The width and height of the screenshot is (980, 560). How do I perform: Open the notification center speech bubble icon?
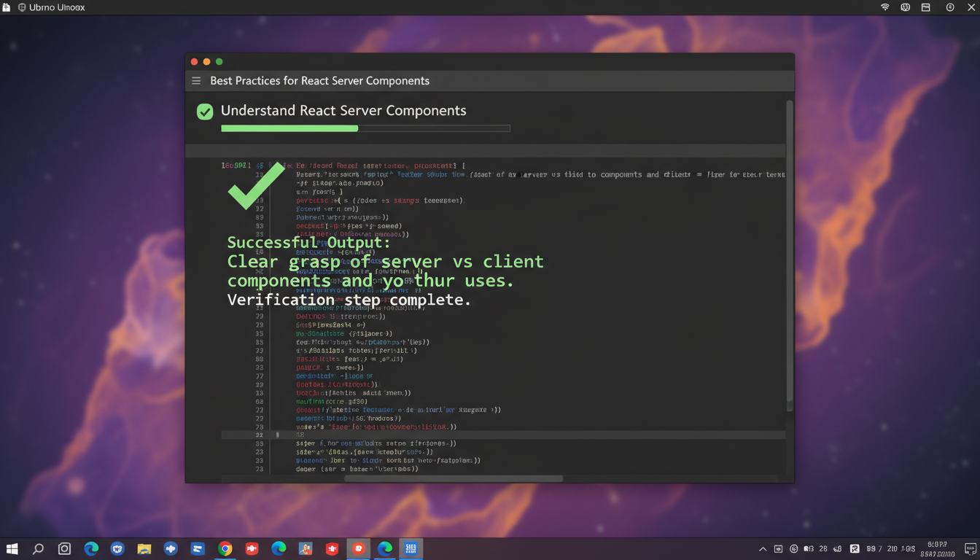coord(970,549)
